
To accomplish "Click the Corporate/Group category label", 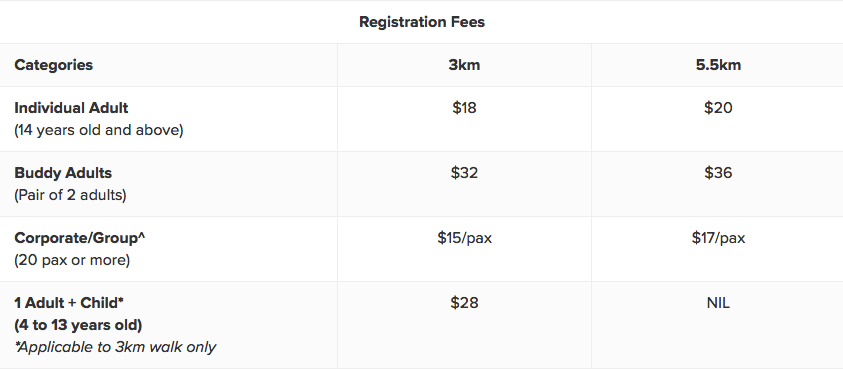I will (x=80, y=238).
